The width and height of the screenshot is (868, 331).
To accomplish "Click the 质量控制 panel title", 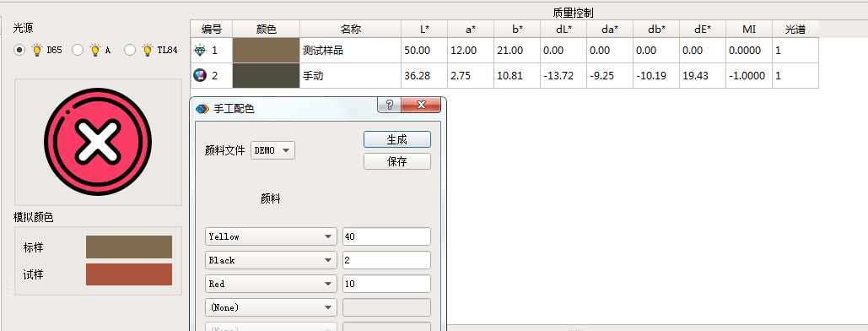I will (x=573, y=13).
